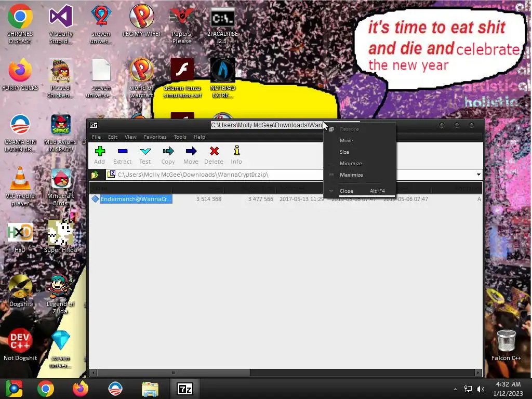Select adamn lanza simulator.swf file icon
532x399 pixels.
[x=182, y=78]
